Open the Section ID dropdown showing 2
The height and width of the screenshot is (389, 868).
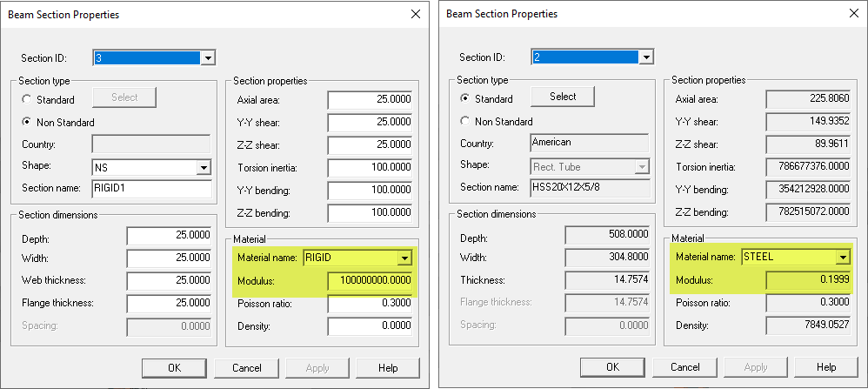click(645, 57)
